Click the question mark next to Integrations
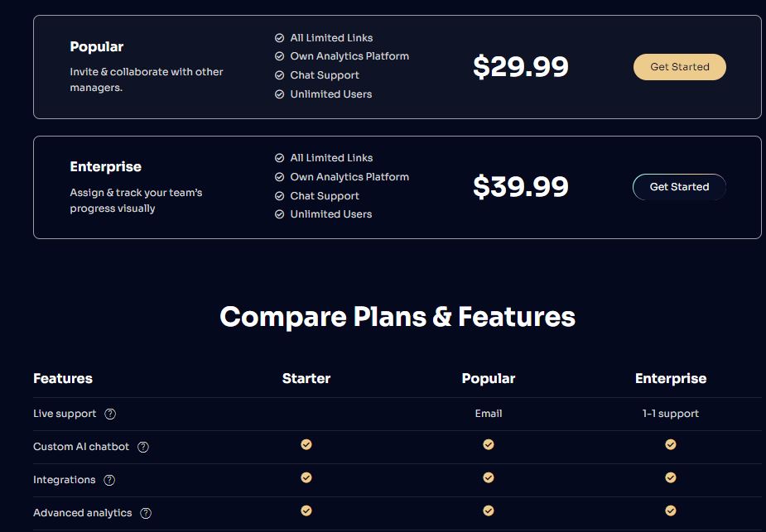Viewport: 766px width, 532px height. tap(109, 480)
